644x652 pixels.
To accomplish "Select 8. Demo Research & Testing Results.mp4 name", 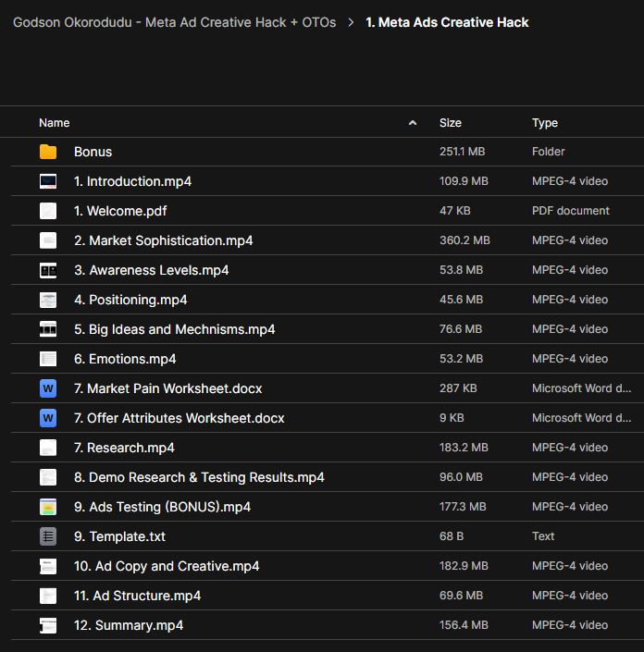I will point(199,477).
